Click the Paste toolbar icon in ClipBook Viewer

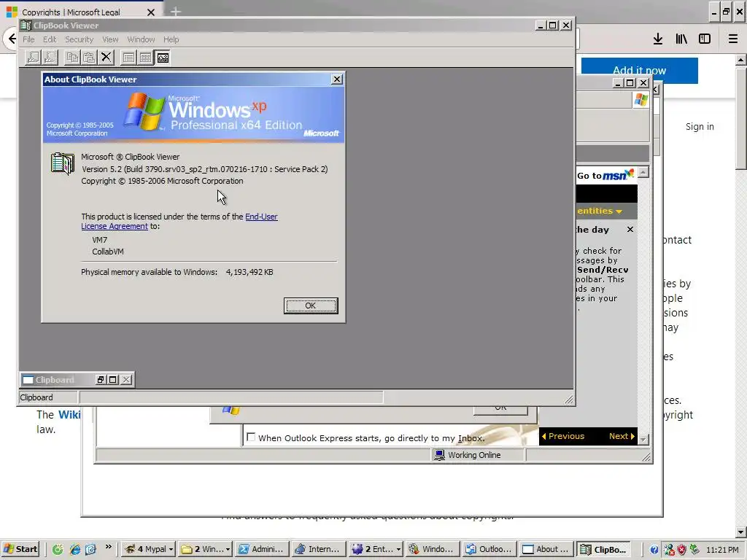coord(89,58)
